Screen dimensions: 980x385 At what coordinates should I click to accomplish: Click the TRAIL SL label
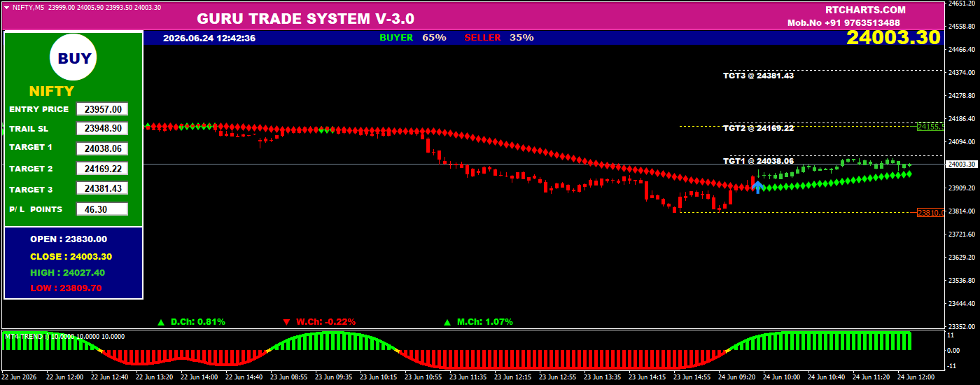29,129
